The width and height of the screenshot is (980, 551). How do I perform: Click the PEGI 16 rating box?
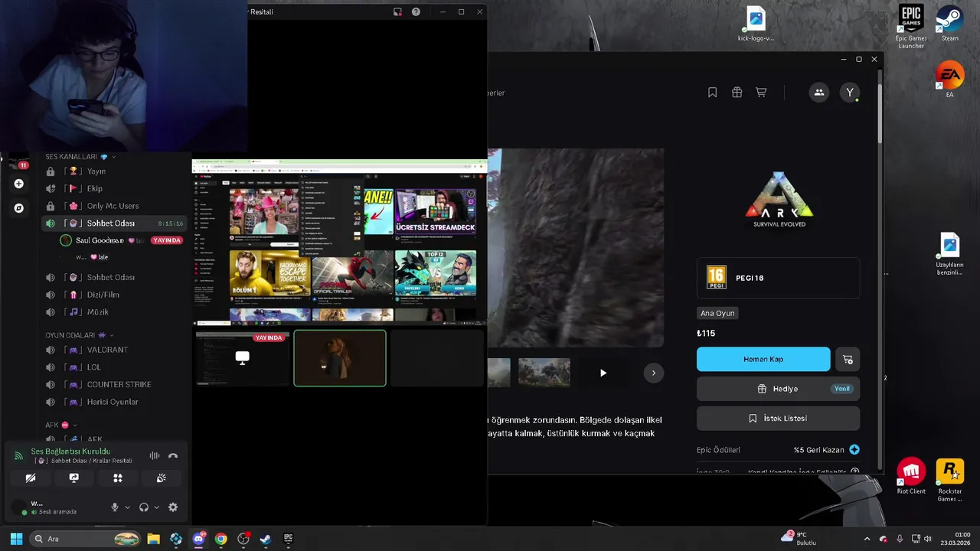778,278
